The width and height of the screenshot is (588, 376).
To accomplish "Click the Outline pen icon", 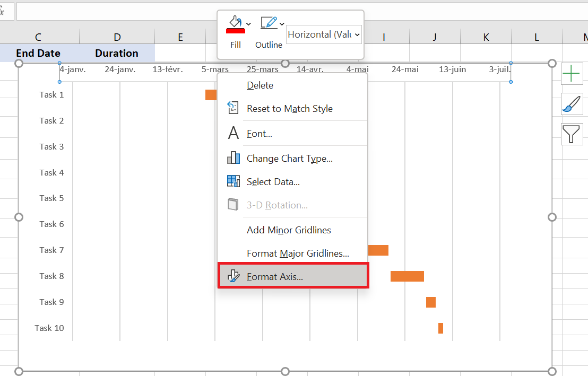I will (269, 22).
